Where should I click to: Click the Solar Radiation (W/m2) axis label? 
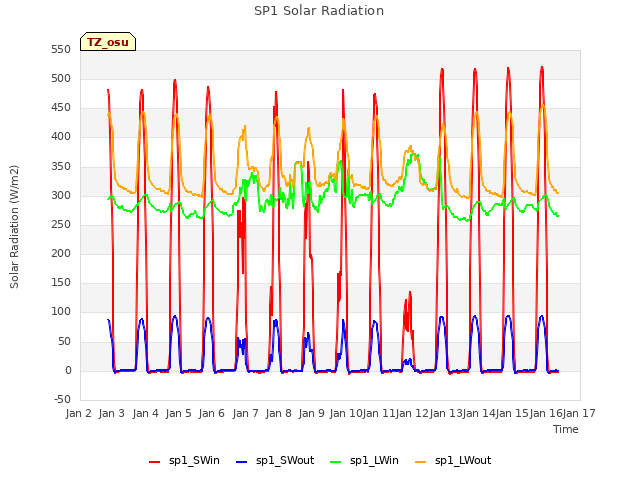[14, 227]
